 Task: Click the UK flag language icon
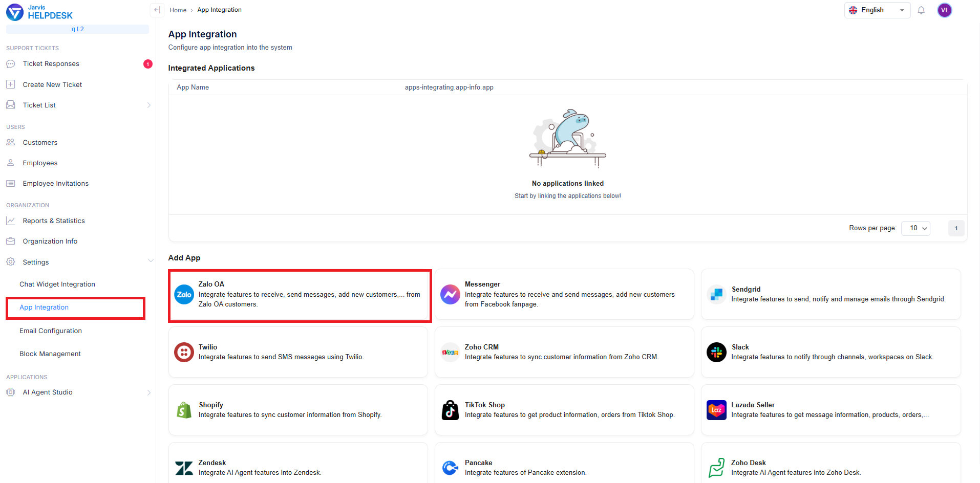tap(853, 10)
